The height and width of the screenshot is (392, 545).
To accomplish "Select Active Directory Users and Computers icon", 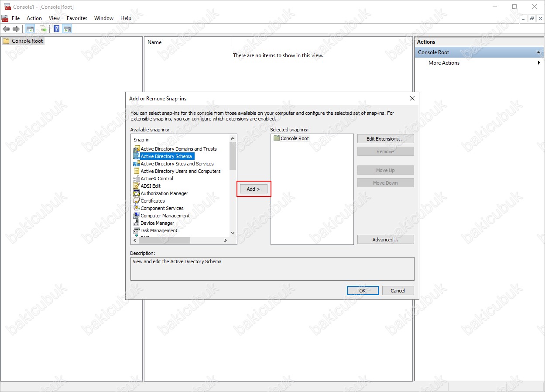I will 137,171.
